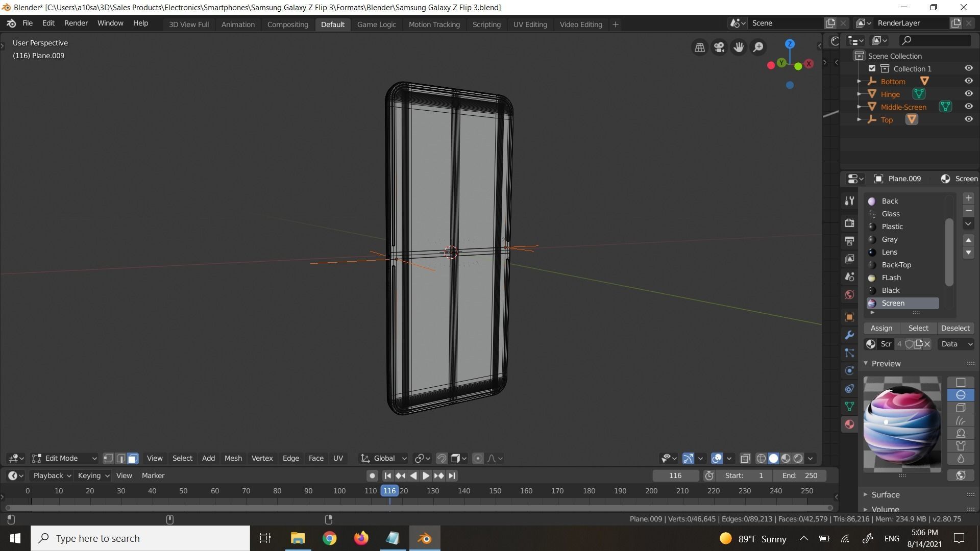Click the magnifier zoom icon in viewport
The width and height of the screenshot is (980, 551).
point(758,47)
